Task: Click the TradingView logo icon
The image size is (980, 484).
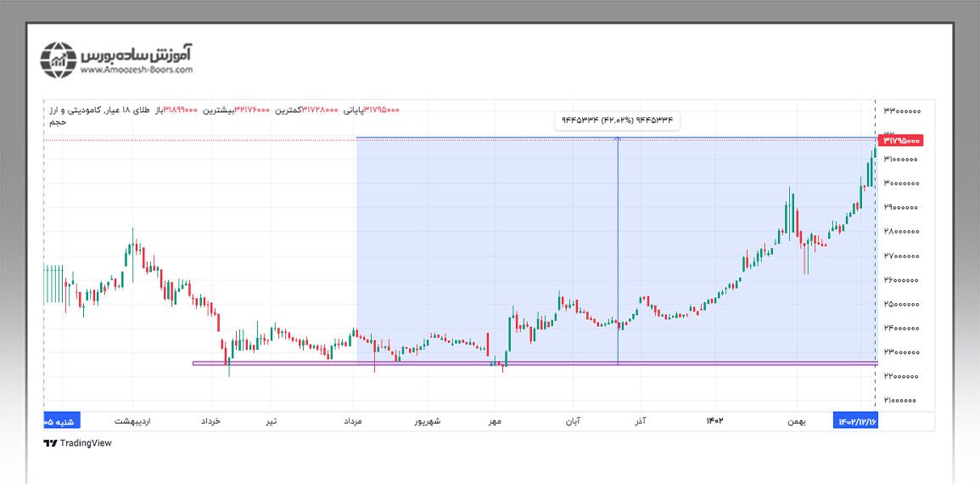Action: coord(49,442)
